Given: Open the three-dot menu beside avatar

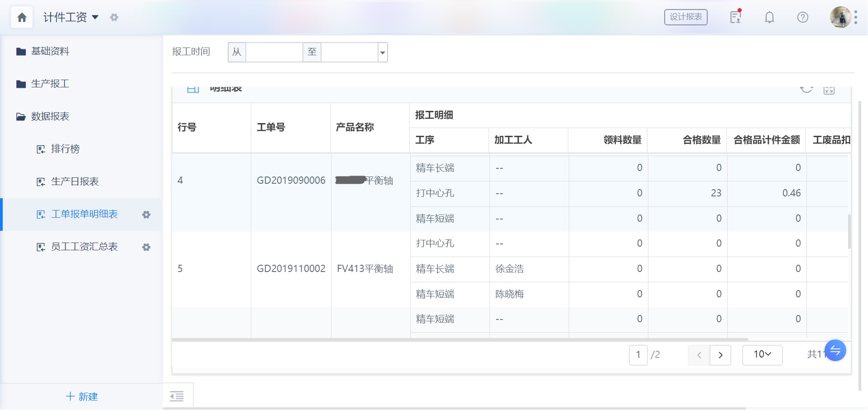Looking at the screenshot, I should pyautogui.click(x=856, y=17).
